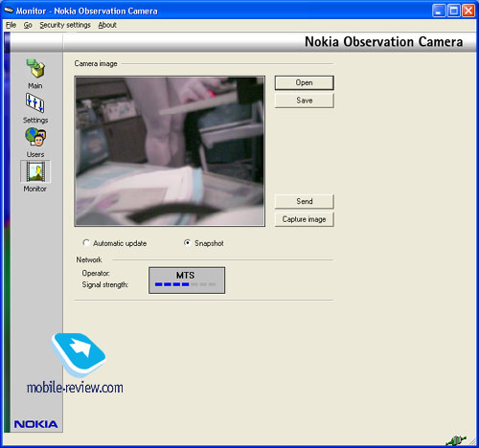The height and width of the screenshot is (448, 479).
Task: Open the Main section icon
Action: point(35,68)
